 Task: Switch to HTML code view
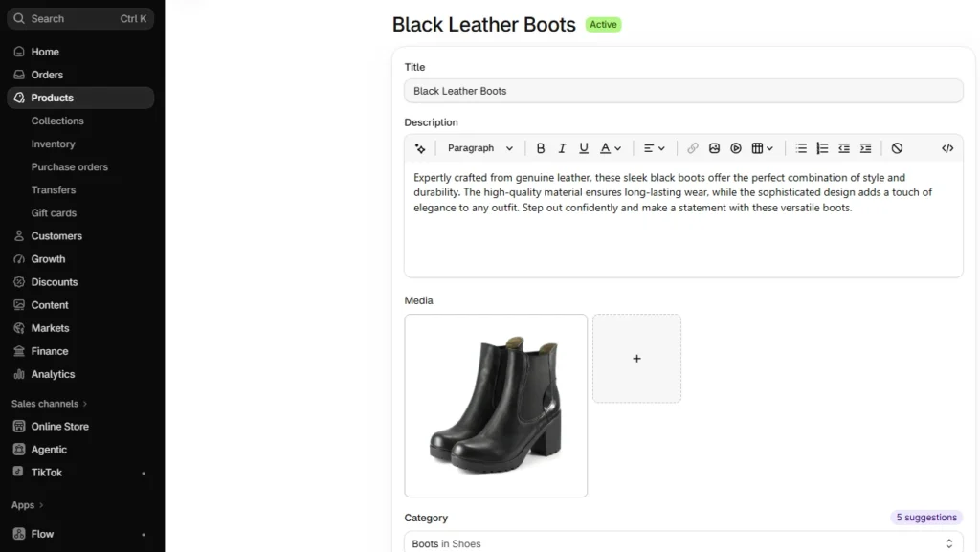click(x=947, y=148)
